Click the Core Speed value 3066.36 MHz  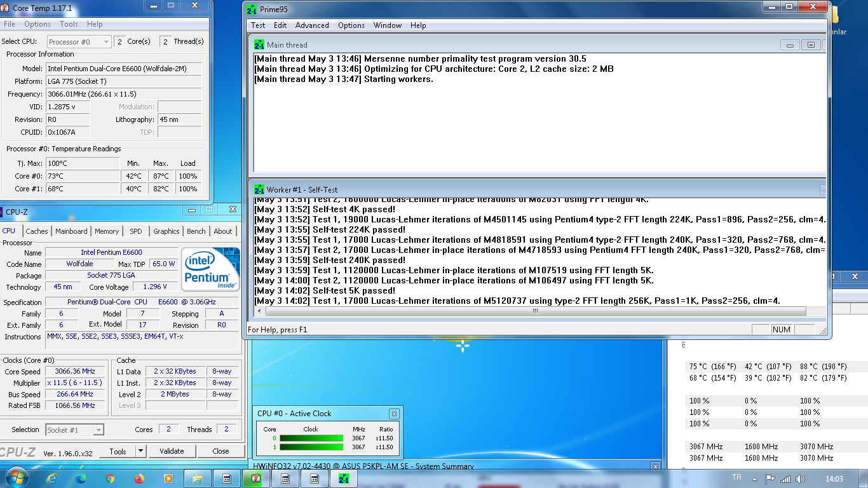point(75,372)
